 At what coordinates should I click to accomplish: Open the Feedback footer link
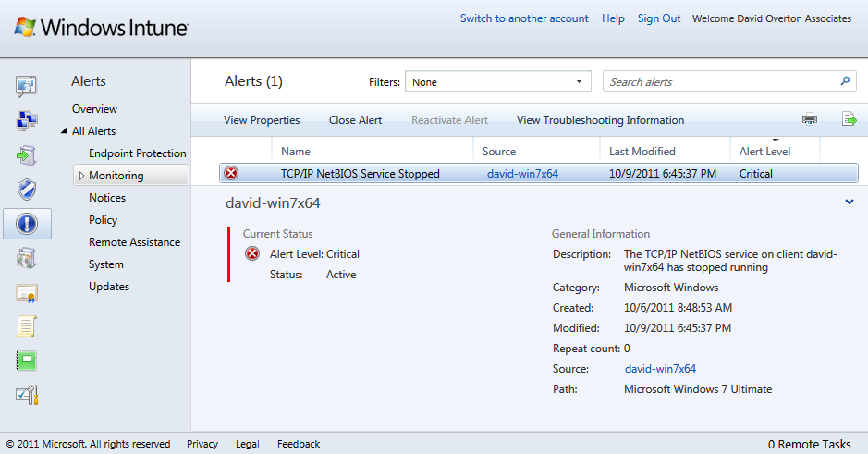click(x=299, y=444)
